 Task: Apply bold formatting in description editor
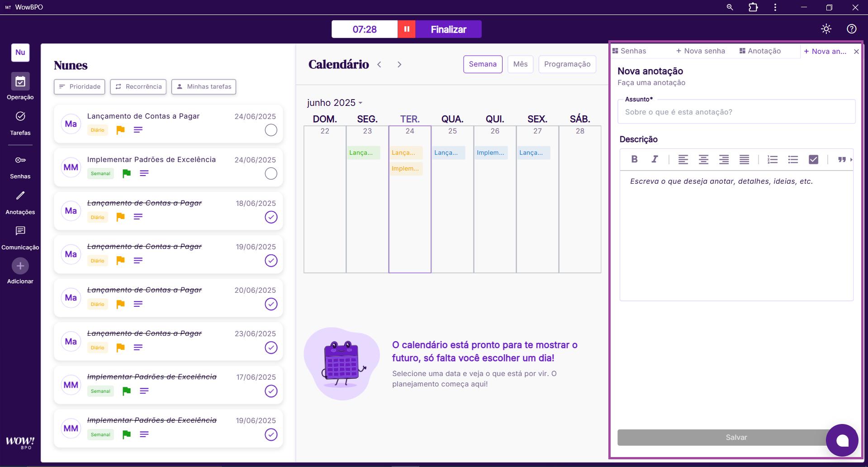click(x=634, y=159)
